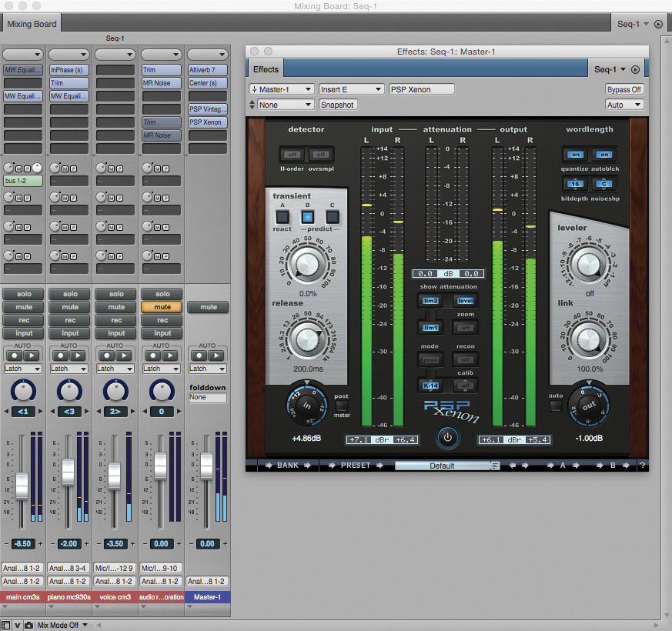Click the plus beside the -8.50 fader value
Viewport: 672px width, 631px height.
click(x=40, y=543)
